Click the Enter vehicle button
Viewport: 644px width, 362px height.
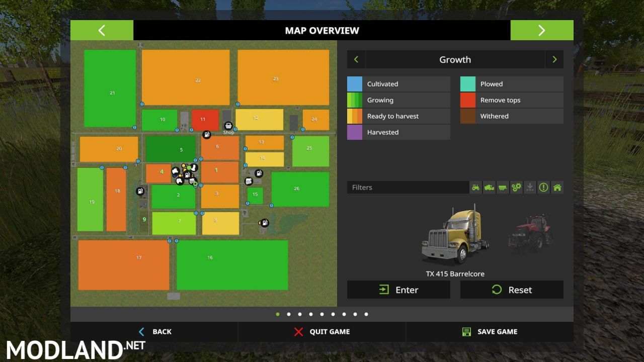point(398,290)
